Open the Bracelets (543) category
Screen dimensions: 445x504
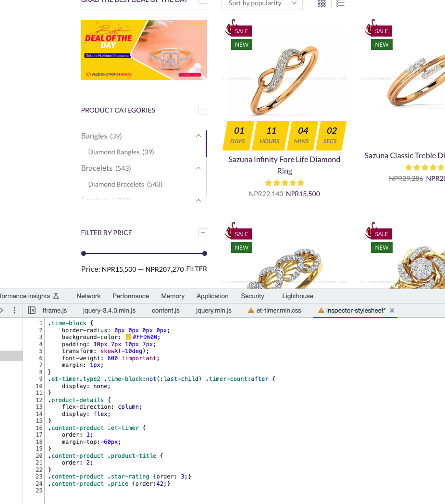click(x=106, y=168)
